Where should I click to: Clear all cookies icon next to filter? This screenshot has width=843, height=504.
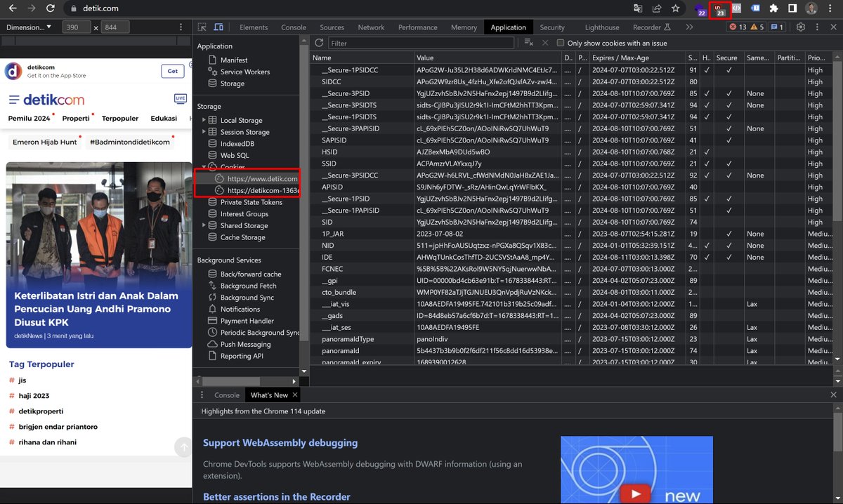[x=529, y=43]
